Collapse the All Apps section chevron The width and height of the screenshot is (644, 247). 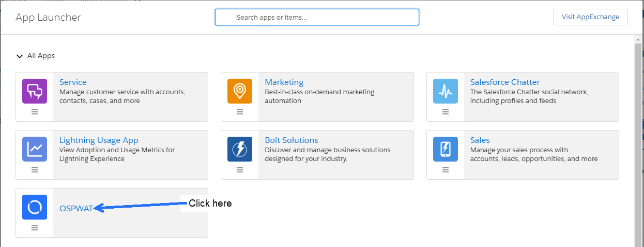(20, 56)
